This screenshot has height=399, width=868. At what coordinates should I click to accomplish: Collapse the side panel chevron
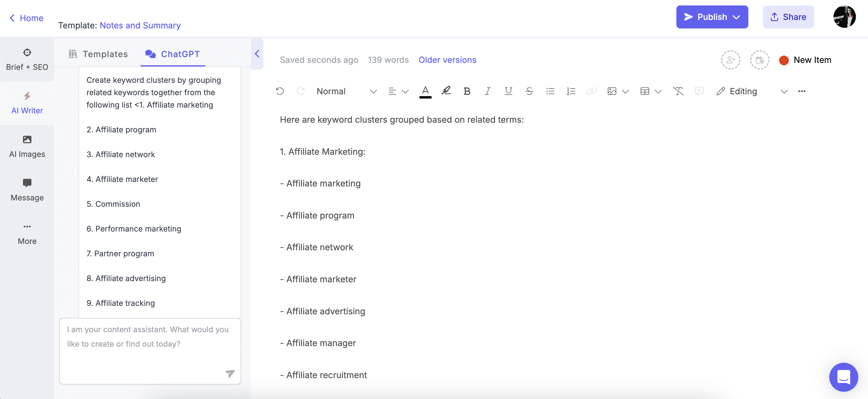click(x=257, y=54)
